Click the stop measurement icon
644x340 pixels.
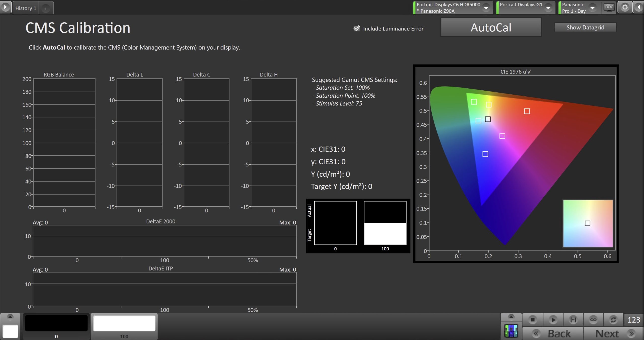[533, 320]
